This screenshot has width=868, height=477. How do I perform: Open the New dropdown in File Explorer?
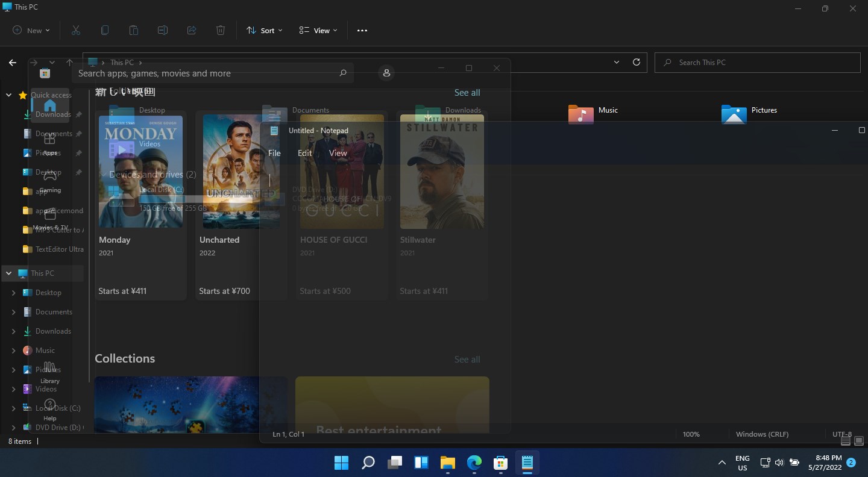coord(31,31)
